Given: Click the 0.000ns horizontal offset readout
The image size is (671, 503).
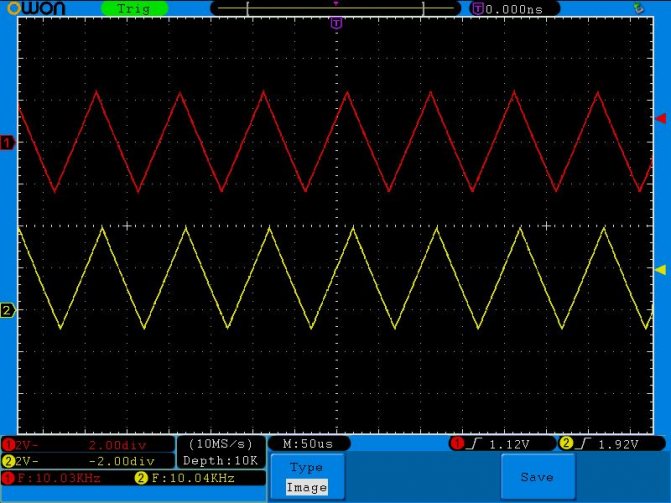Looking at the screenshot, I should point(514,9).
